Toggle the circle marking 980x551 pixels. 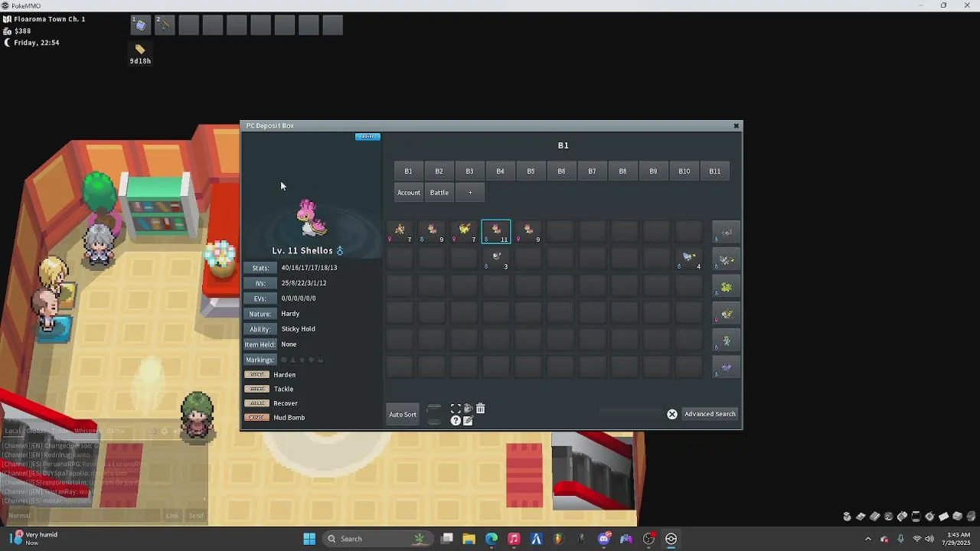tap(283, 360)
